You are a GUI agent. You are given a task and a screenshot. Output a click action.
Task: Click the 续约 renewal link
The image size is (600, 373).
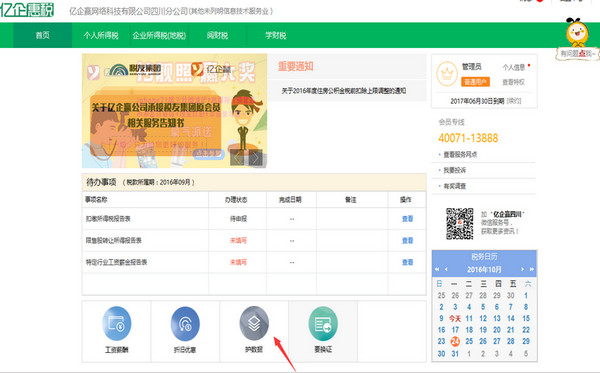(514, 101)
